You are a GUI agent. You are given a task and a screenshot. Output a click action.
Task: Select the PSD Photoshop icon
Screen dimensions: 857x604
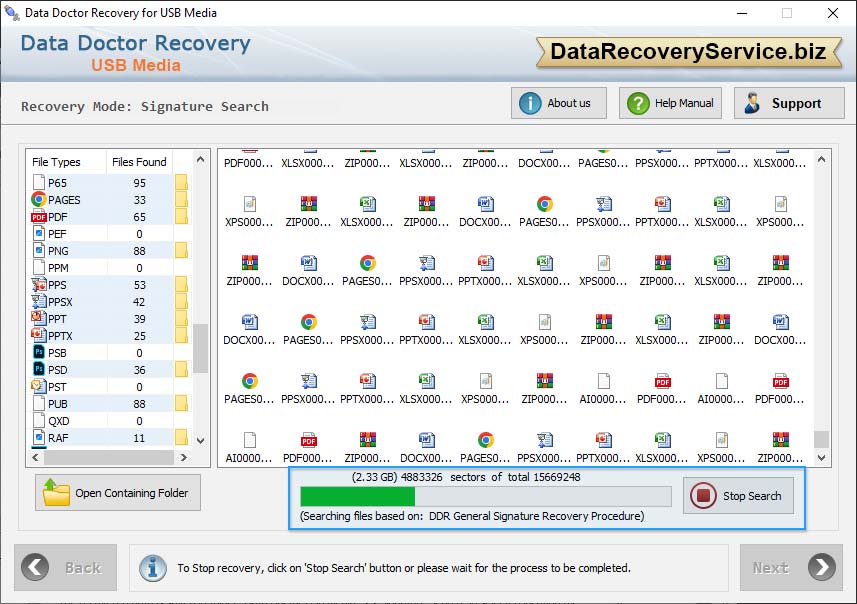pos(39,370)
